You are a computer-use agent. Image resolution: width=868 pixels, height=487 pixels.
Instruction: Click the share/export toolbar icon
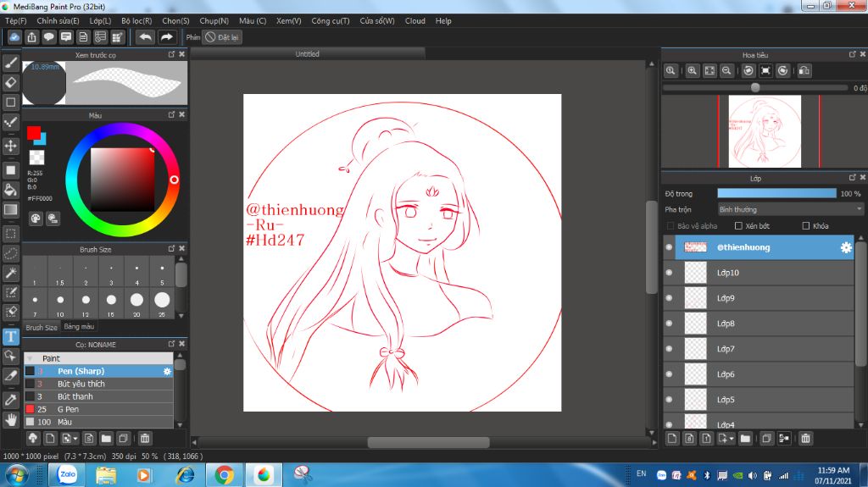pos(31,37)
